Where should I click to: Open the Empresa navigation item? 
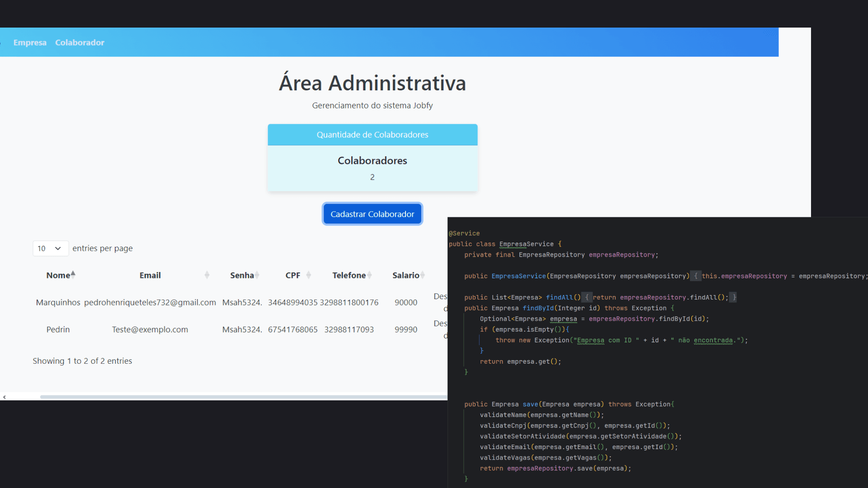point(30,42)
